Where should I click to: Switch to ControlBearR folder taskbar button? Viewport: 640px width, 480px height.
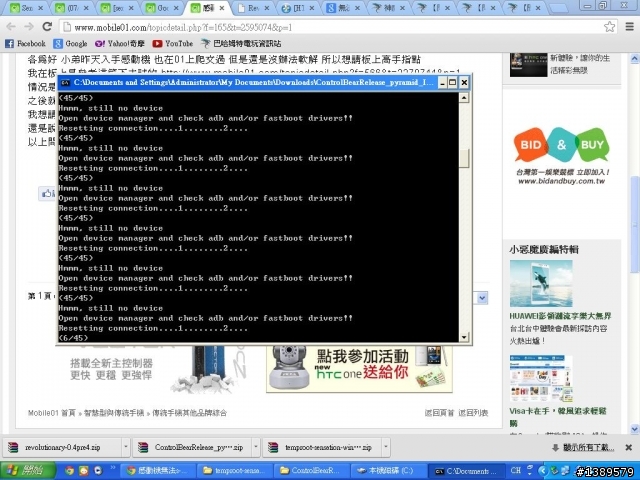(311, 471)
